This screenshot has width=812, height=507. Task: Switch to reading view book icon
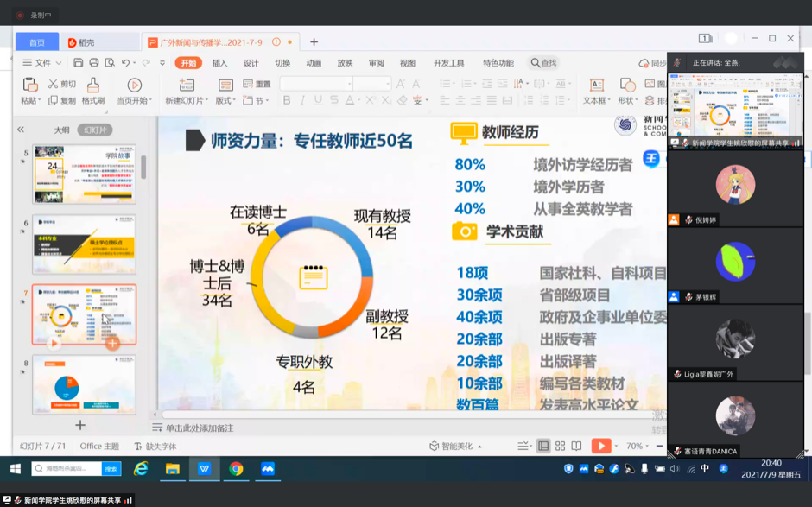576,446
